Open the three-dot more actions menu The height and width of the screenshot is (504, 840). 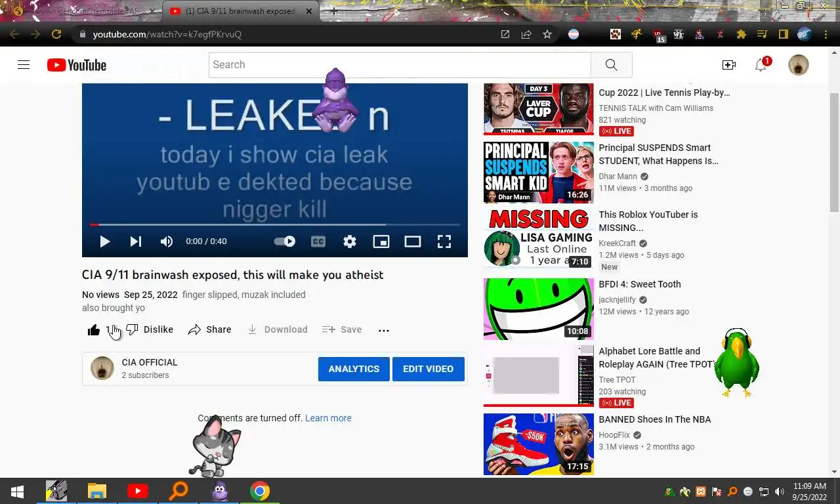coord(384,330)
